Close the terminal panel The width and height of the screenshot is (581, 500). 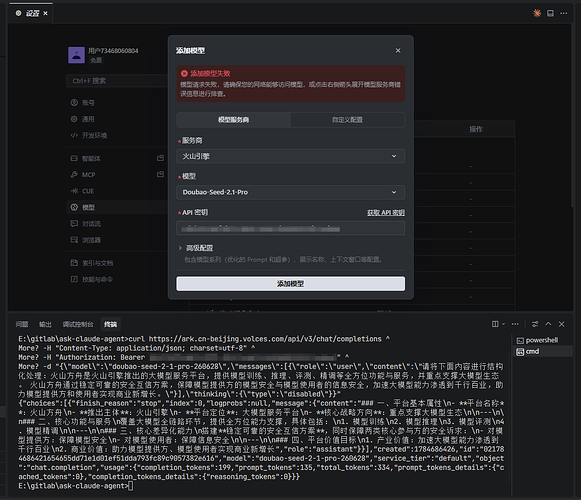point(562,324)
